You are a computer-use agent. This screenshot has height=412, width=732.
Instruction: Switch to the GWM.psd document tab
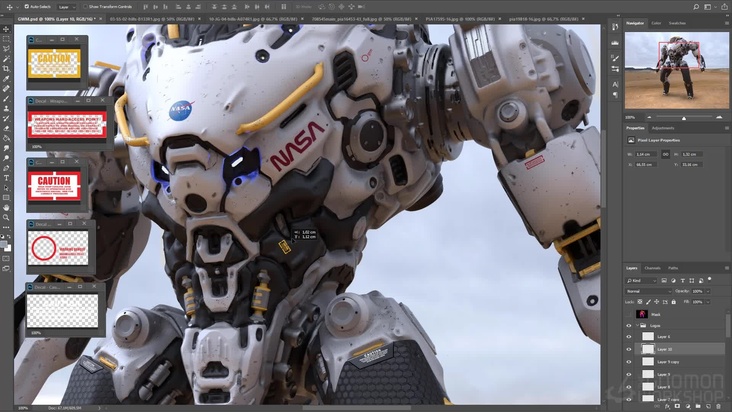pyautogui.click(x=59, y=19)
